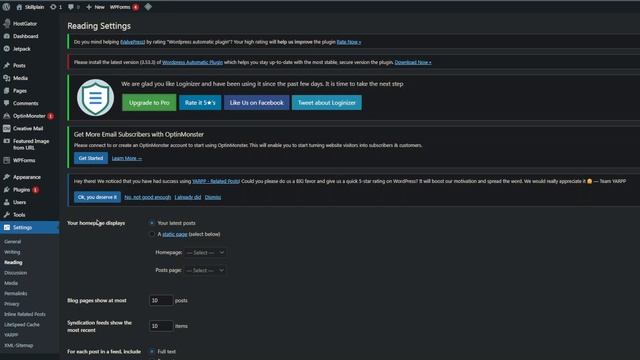Screen dimensions: 640x360
Task: Open the Homepage select dropdown
Action: [x=205, y=253]
